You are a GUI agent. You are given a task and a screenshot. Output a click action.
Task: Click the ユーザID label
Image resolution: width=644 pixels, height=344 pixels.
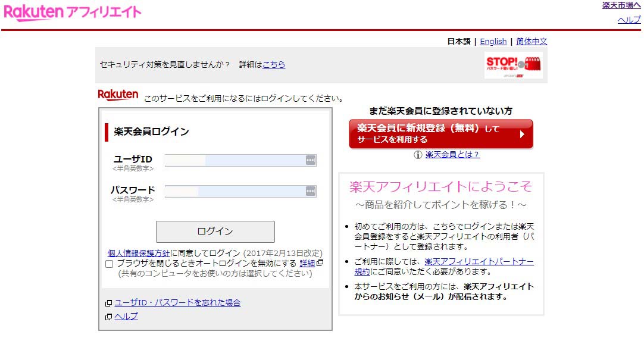(133, 159)
